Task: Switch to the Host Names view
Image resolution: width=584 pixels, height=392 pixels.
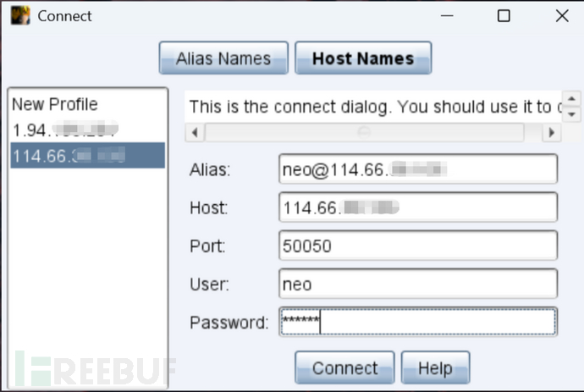Action: tap(363, 58)
